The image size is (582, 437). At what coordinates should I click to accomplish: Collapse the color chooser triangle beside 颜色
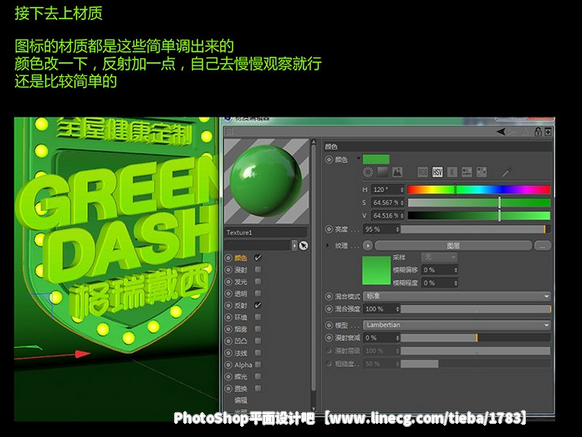click(359, 158)
